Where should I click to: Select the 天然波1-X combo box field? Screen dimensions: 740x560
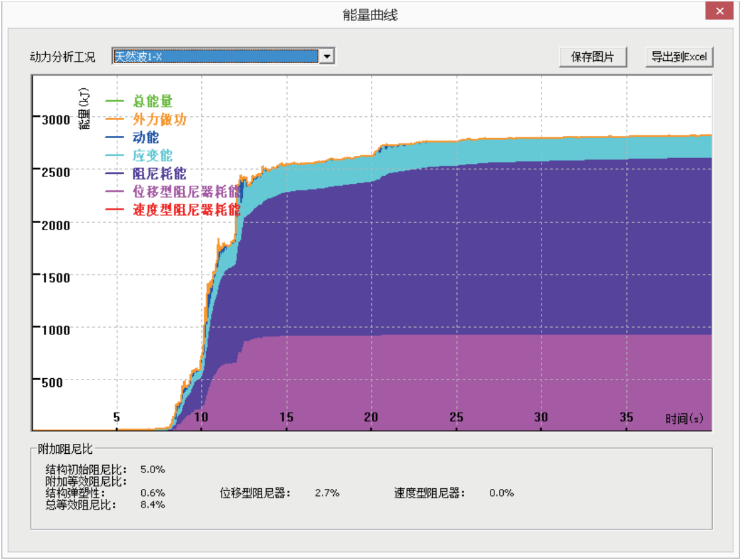[x=215, y=57]
